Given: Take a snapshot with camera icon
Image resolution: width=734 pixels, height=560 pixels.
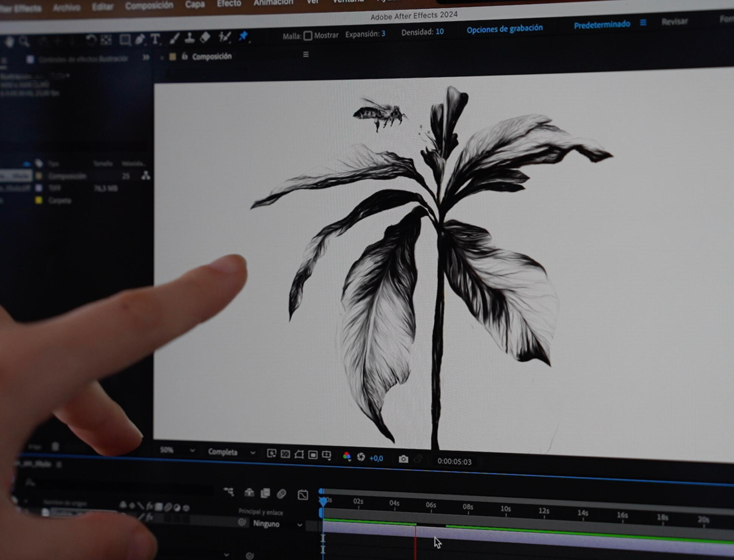Looking at the screenshot, I should tap(403, 459).
